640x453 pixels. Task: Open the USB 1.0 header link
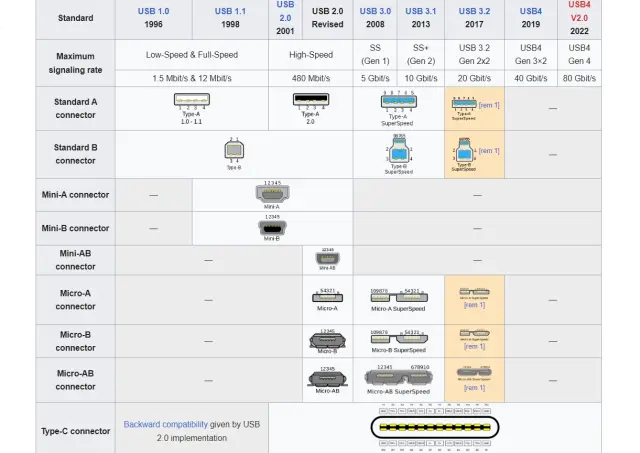pos(153,11)
